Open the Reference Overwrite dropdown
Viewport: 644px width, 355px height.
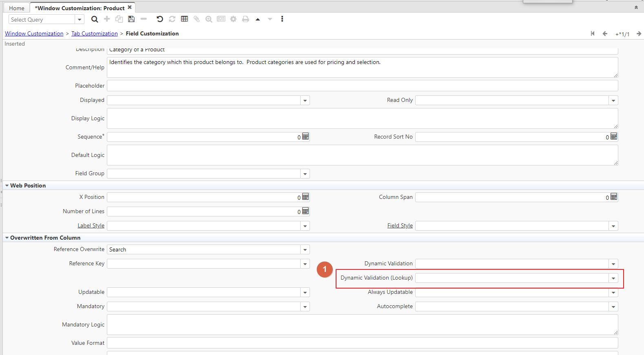pyautogui.click(x=305, y=250)
